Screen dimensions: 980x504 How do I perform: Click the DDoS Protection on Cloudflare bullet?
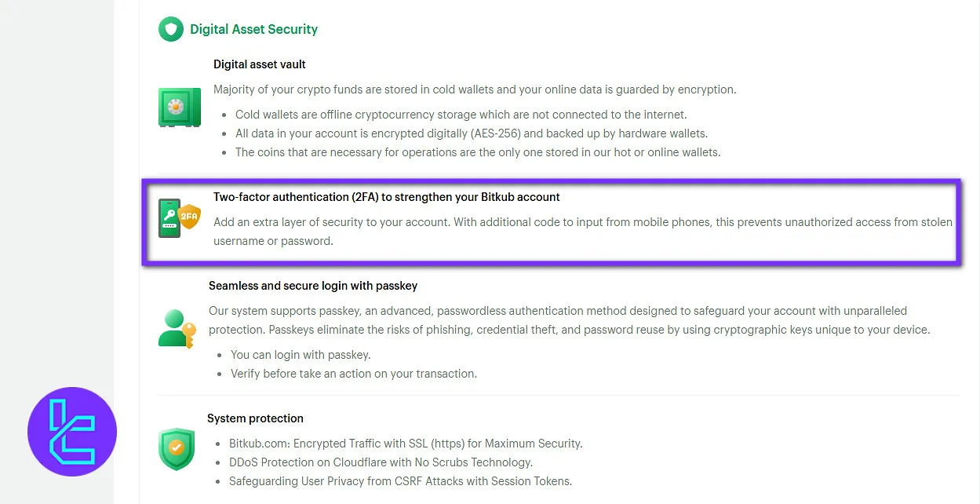381,462
